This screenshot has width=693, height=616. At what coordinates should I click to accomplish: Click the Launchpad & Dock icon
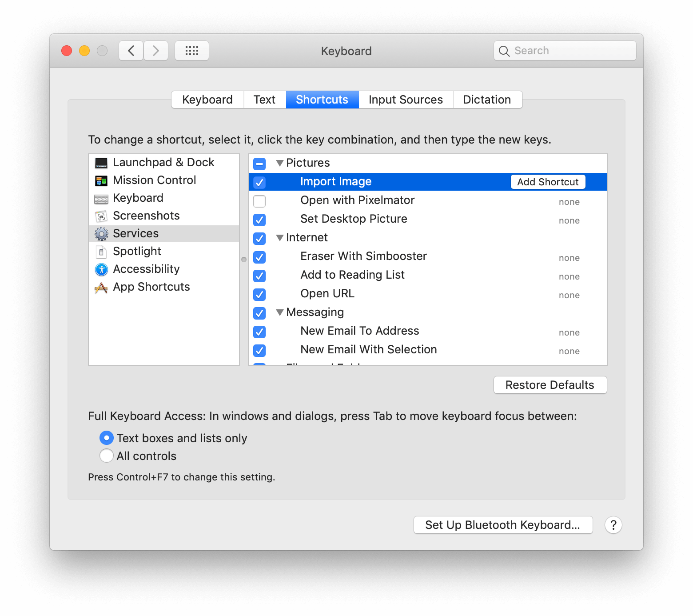(x=101, y=163)
